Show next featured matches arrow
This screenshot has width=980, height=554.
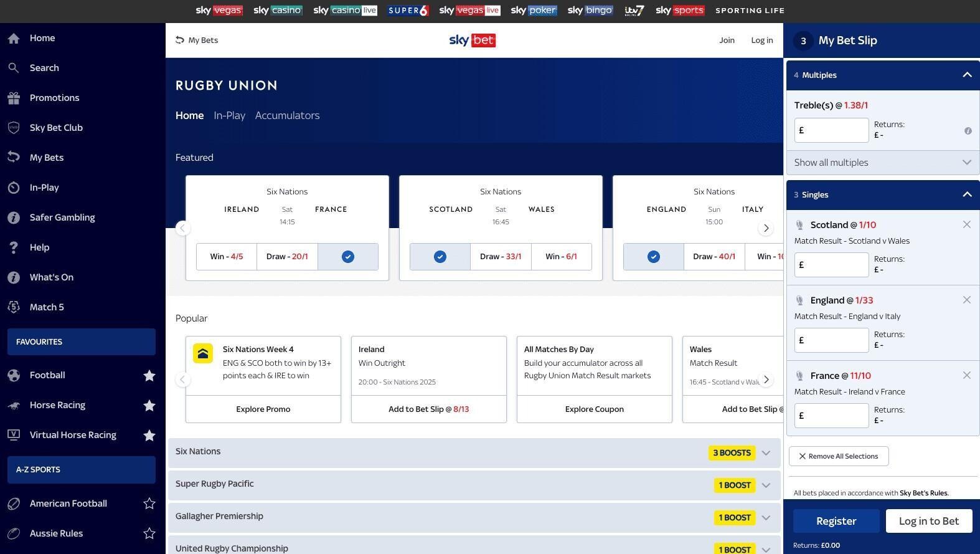tap(766, 228)
